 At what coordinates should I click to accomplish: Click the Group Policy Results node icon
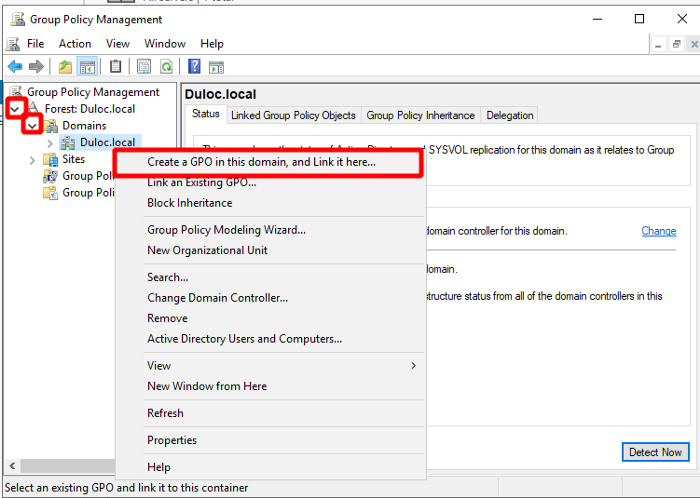[50, 193]
